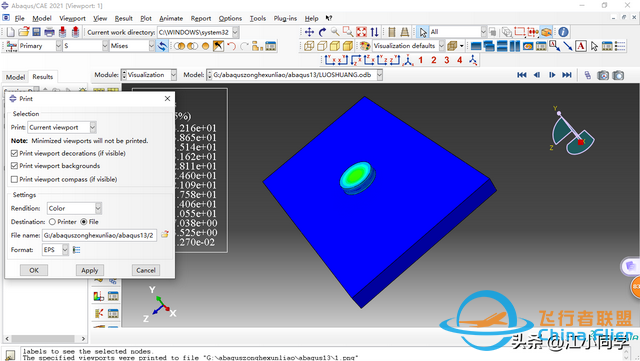This screenshot has width=640, height=361.
Task: Toggle Print viewport decorations checkbox
Action: click(14, 154)
